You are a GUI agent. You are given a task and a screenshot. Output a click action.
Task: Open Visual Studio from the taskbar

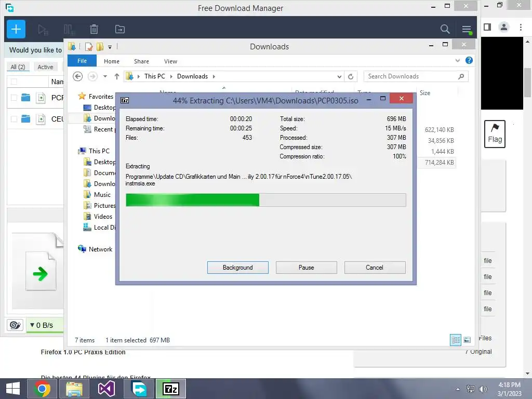106,389
